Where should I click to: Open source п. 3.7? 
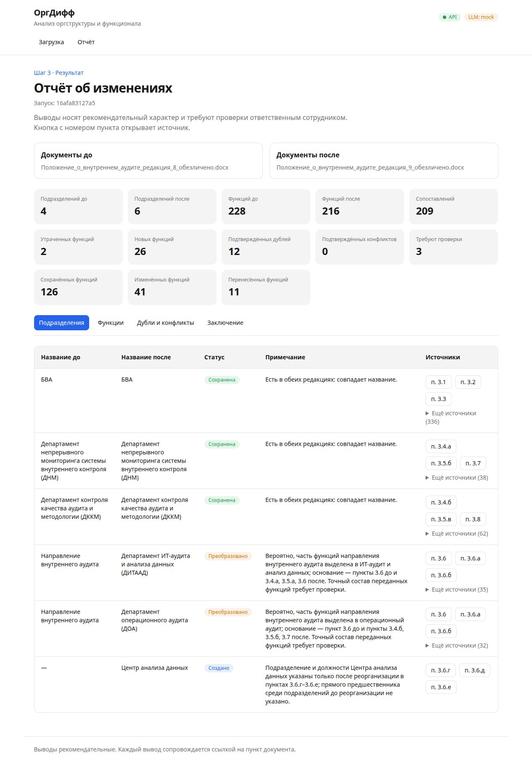(x=473, y=463)
